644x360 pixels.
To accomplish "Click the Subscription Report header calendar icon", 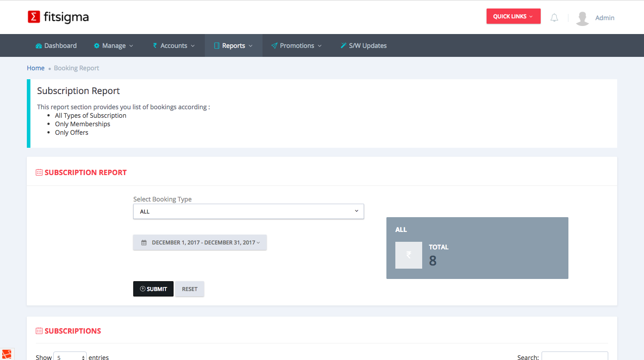I will (x=39, y=172).
